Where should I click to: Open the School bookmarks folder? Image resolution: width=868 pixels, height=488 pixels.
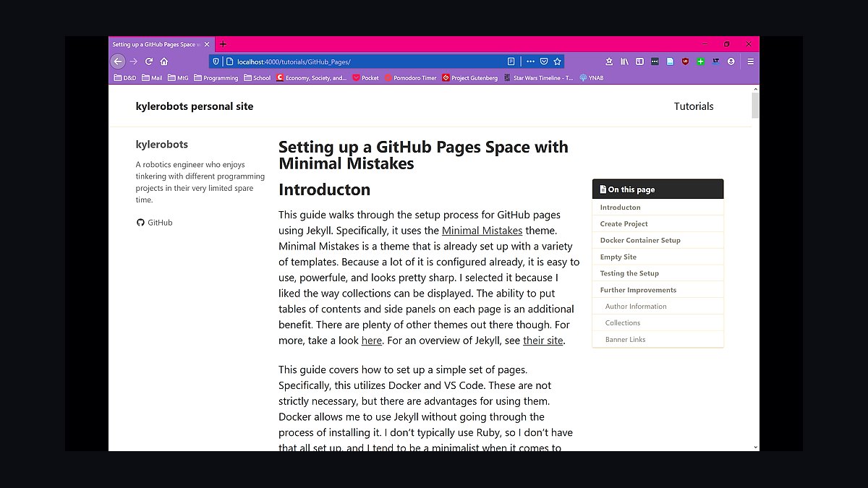point(258,77)
